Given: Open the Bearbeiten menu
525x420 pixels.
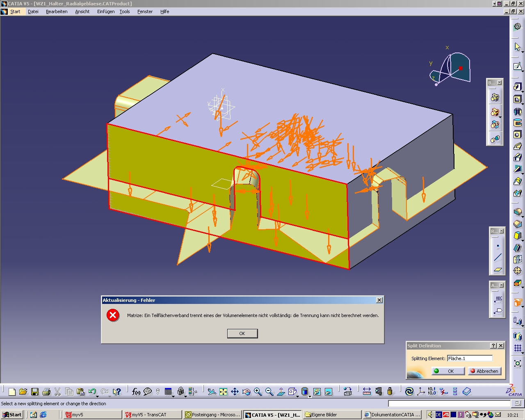Looking at the screenshot, I should [x=57, y=11].
